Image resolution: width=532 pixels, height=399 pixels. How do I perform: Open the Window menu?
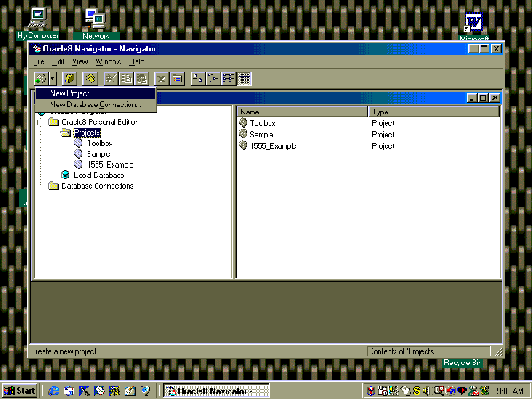point(108,62)
